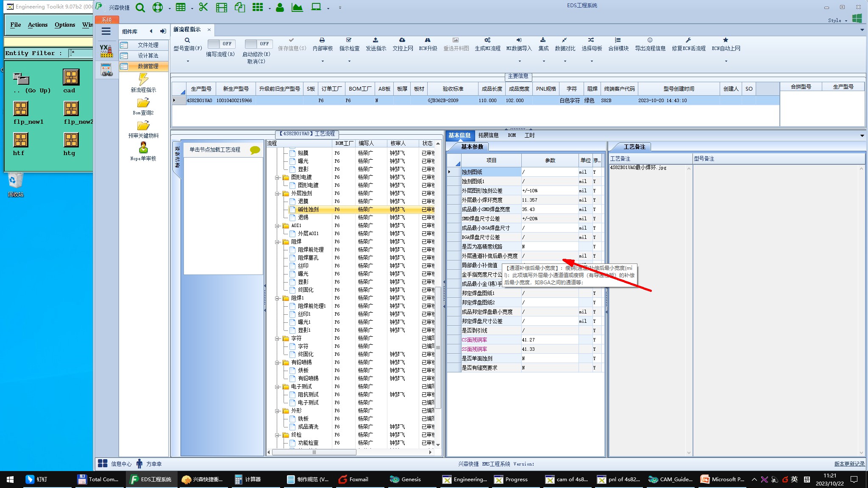Open the Bom查询2 folder icon

[143, 103]
